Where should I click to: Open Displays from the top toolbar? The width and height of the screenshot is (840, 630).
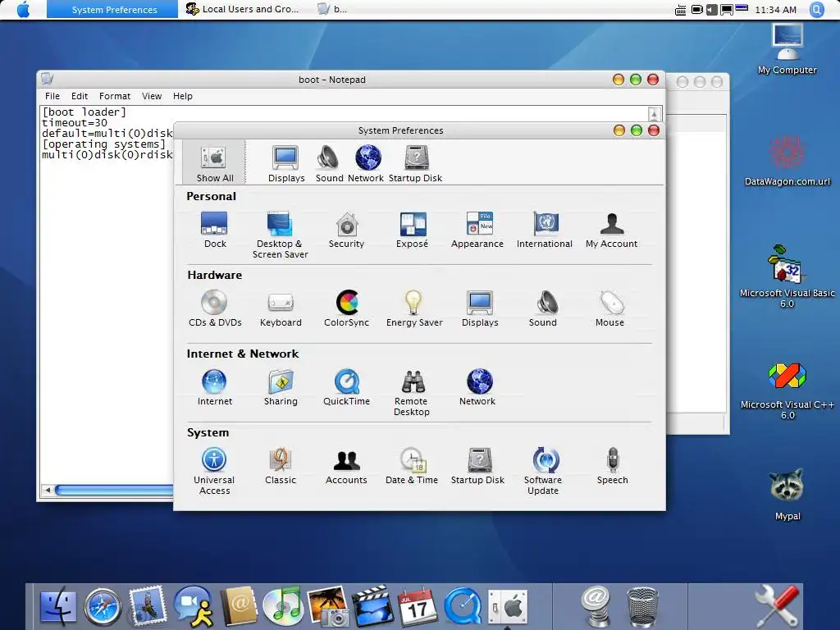(x=286, y=163)
